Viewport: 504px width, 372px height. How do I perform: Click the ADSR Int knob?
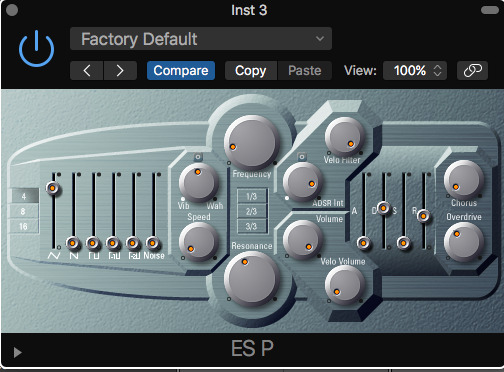pyautogui.click(x=303, y=182)
